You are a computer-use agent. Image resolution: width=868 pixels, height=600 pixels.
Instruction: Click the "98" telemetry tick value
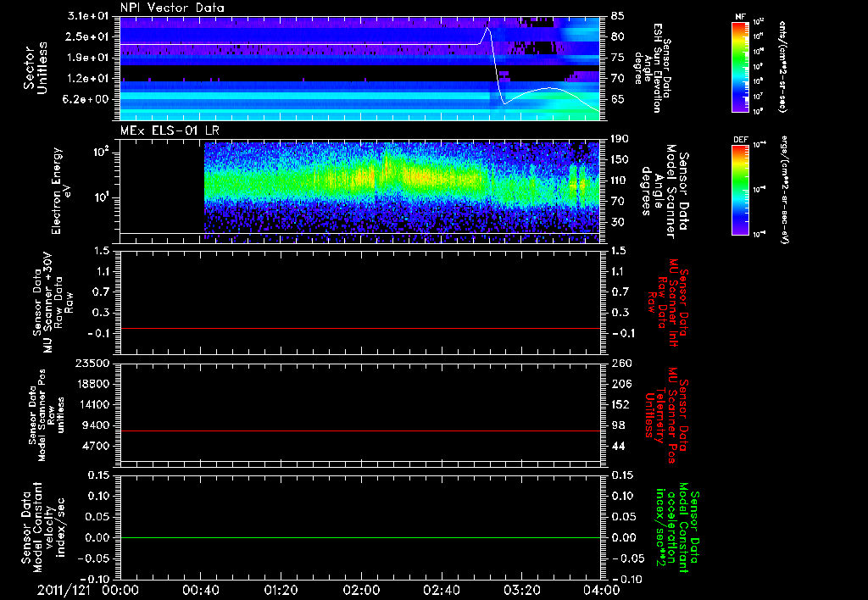tap(618, 425)
